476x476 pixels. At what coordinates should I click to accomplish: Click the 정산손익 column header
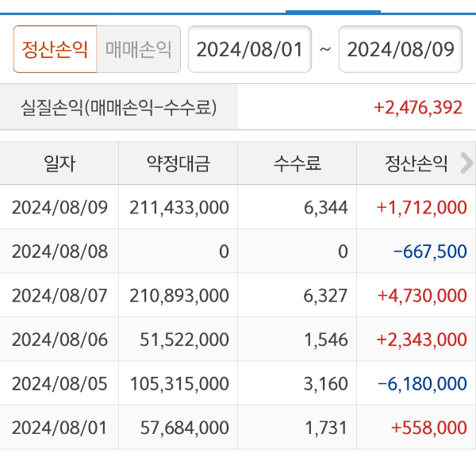point(416,163)
